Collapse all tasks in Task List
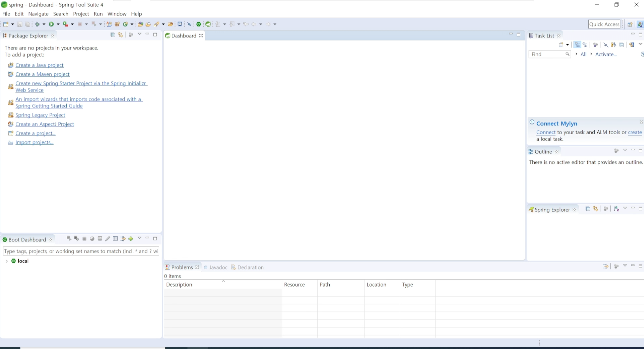Screen dimensions: 644x349 (622, 45)
